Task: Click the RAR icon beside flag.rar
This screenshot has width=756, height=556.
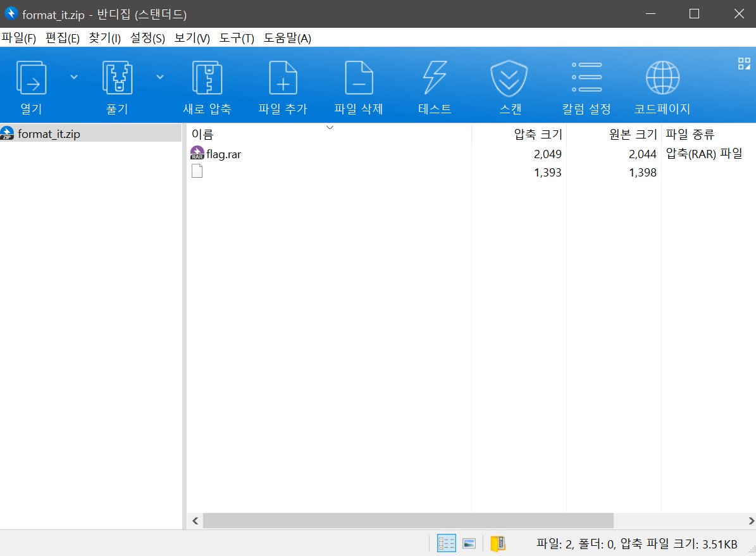Action: pos(197,153)
